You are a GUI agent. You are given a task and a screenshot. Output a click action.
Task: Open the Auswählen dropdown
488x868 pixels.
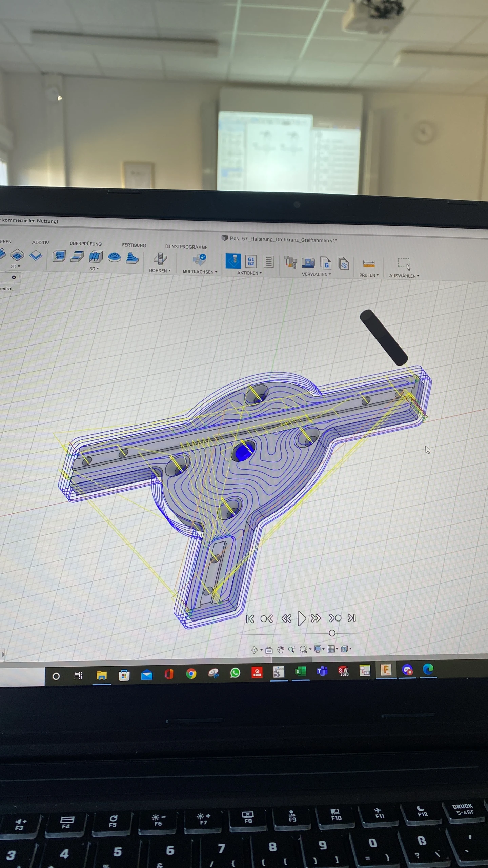(404, 276)
